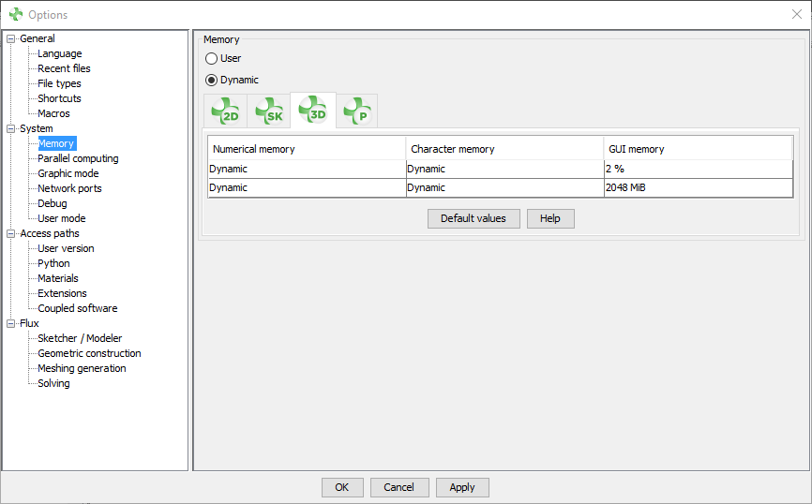Collapse the System tree node
812x504 pixels.
pyautogui.click(x=11, y=128)
